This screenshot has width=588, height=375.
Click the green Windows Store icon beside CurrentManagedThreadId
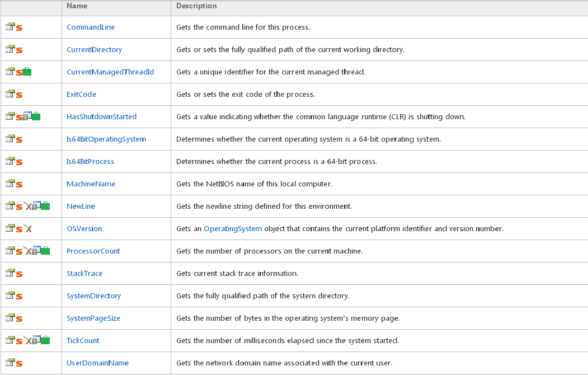tap(27, 72)
